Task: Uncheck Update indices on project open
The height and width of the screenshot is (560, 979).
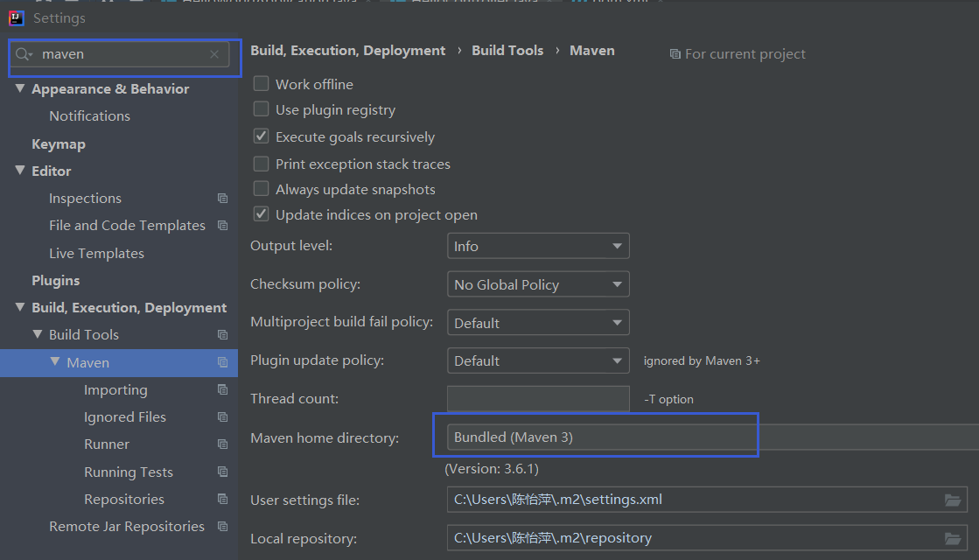Action: point(261,214)
